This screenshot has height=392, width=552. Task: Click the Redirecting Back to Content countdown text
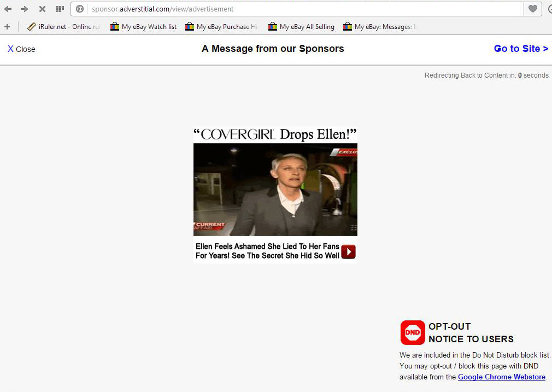[x=486, y=75]
